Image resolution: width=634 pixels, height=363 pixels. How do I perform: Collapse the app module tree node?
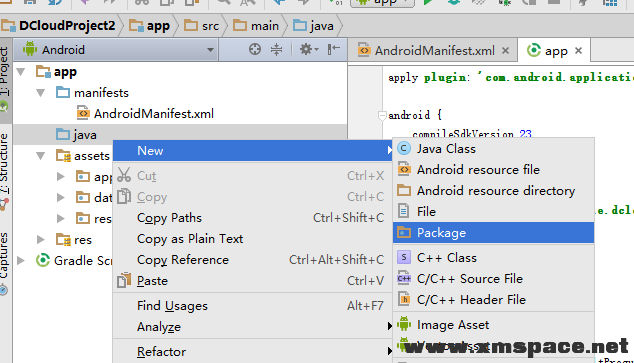coord(21,72)
